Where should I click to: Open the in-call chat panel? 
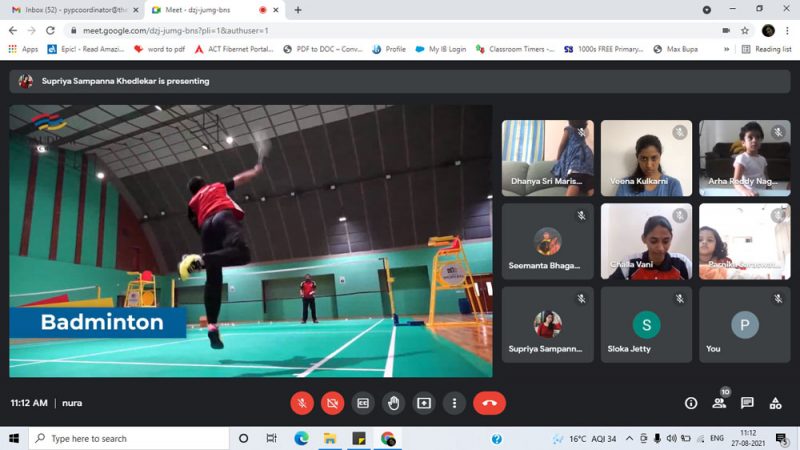[747, 403]
